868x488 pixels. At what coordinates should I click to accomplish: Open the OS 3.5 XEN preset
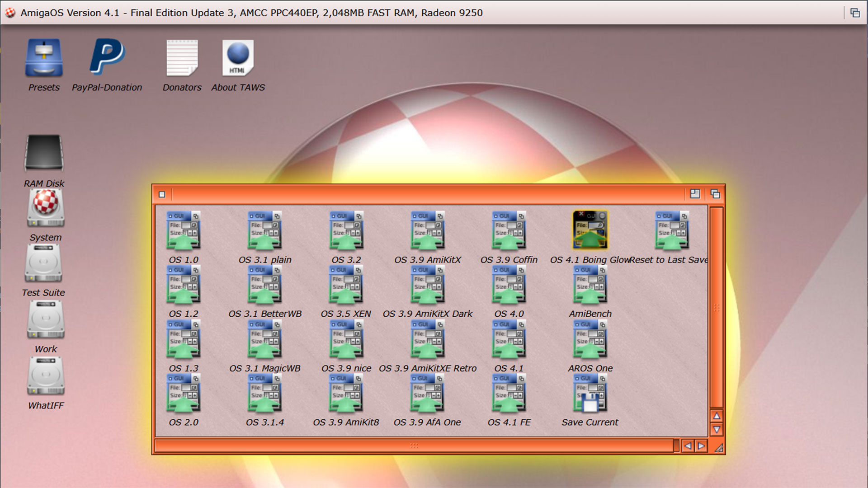(346, 285)
